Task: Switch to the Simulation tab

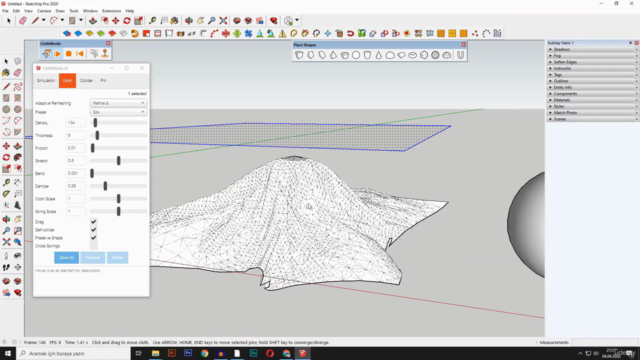Action: (46, 81)
